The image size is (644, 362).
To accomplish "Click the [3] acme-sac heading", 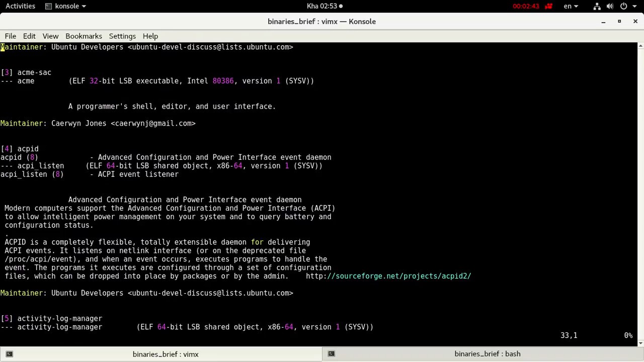I will [26, 72].
